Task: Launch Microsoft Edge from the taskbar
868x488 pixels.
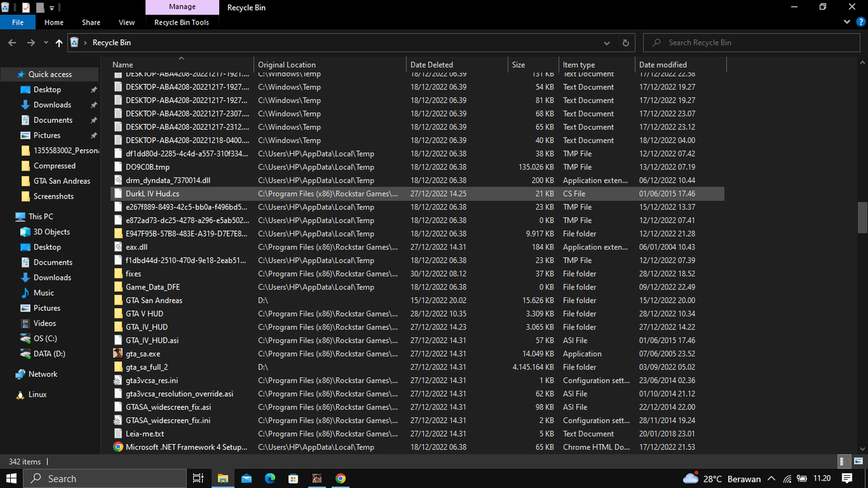Action: tap(270, 479)
